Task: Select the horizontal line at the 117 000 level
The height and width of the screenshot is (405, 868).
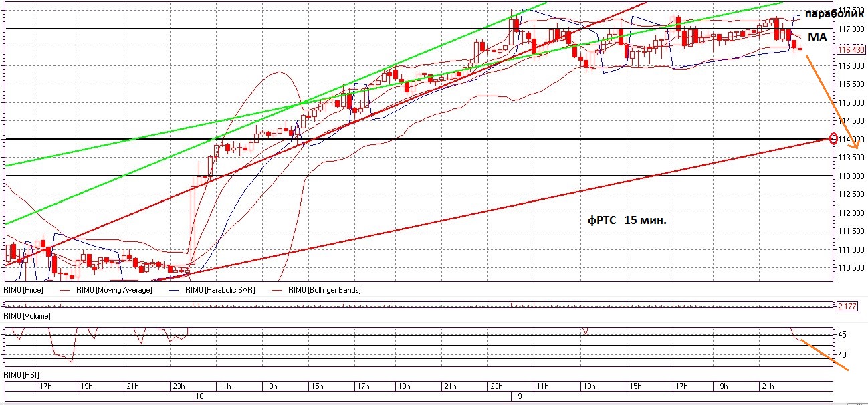Action: (x=417, y=29)
